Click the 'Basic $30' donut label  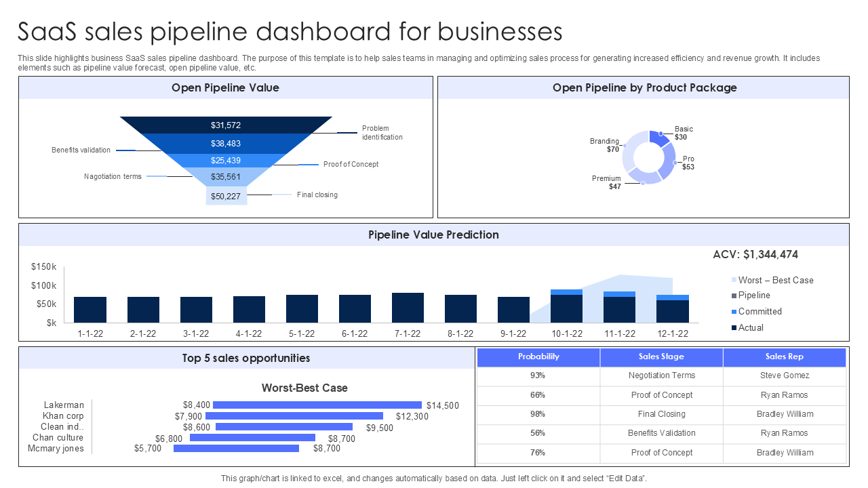click(x=684, y=133)
